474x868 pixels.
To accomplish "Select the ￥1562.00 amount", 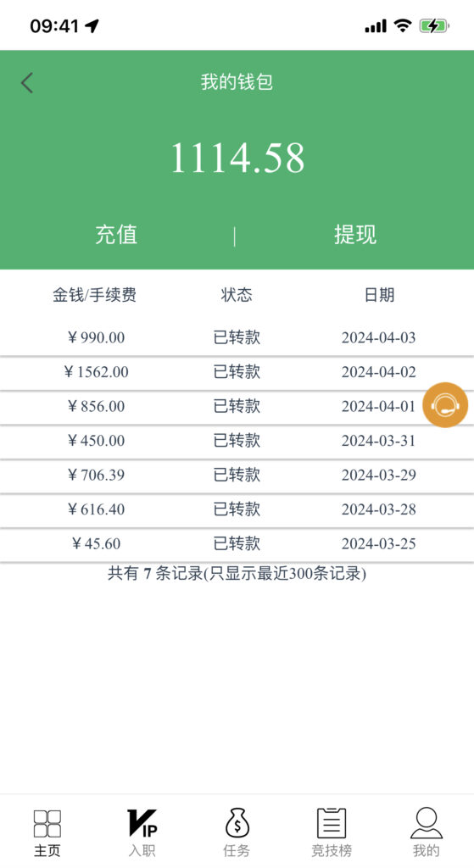I will 95,372.
